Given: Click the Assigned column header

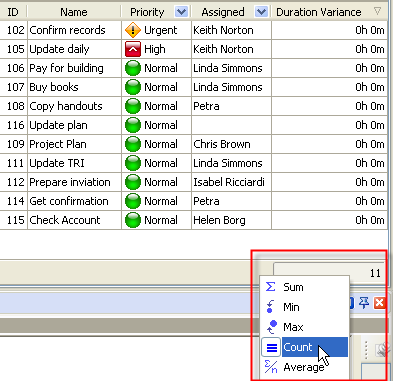Looking at the screenshot, I should point(223,12).
